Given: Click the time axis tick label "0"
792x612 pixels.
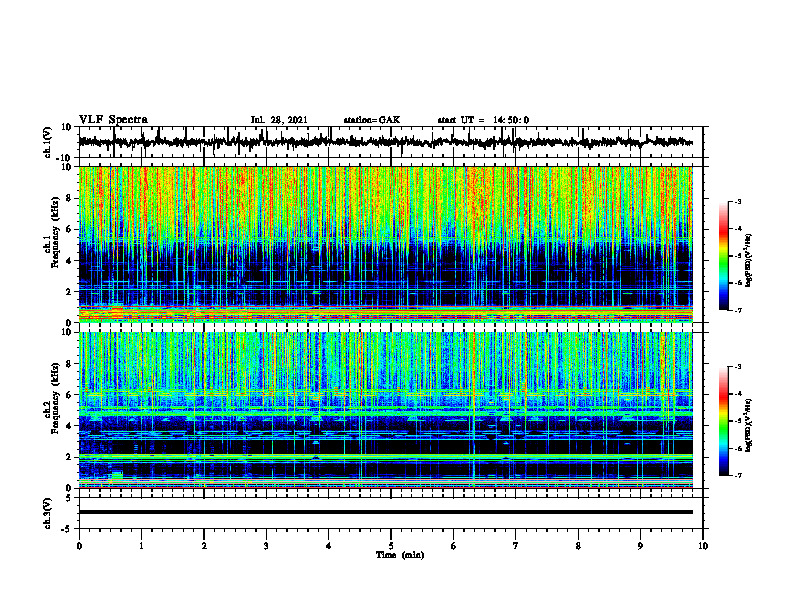Looking at the screenshot, I should (79, 546).
